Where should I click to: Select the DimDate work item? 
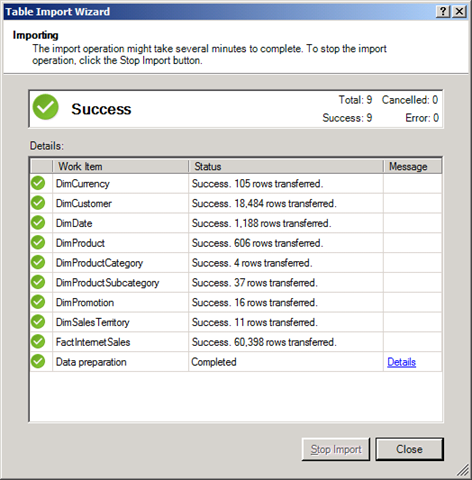(74, 223)
